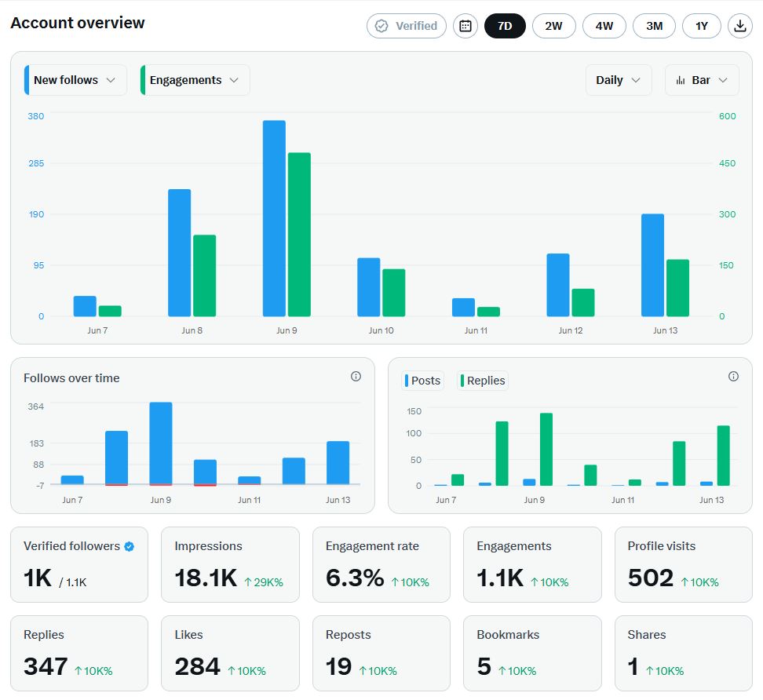
Task: Open the Bar chart type dropdown
Action: point(702,80)
